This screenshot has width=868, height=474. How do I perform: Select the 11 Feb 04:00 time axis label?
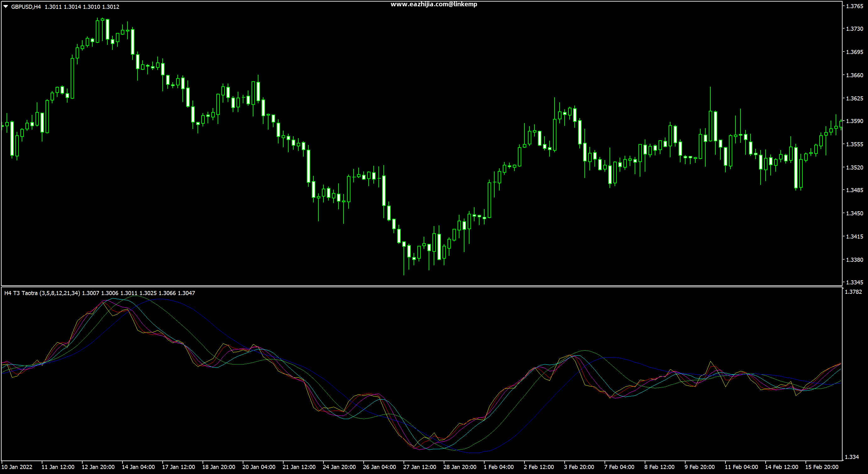pyautogui.click(x=741, y=467)
